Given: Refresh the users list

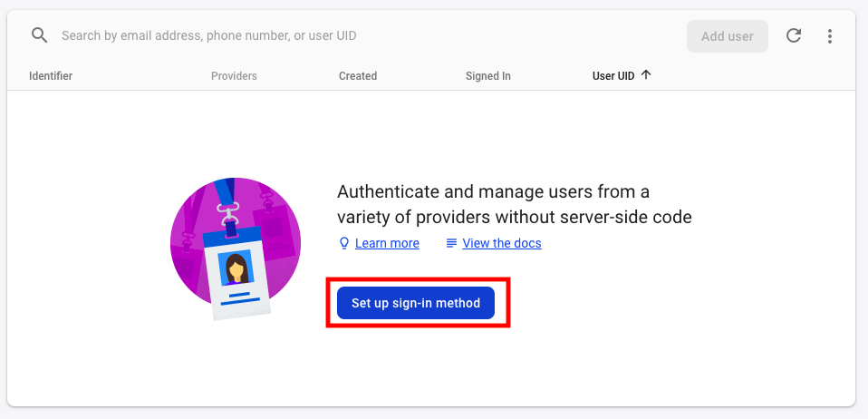Looking at the screenshot, I should point(794,36).
